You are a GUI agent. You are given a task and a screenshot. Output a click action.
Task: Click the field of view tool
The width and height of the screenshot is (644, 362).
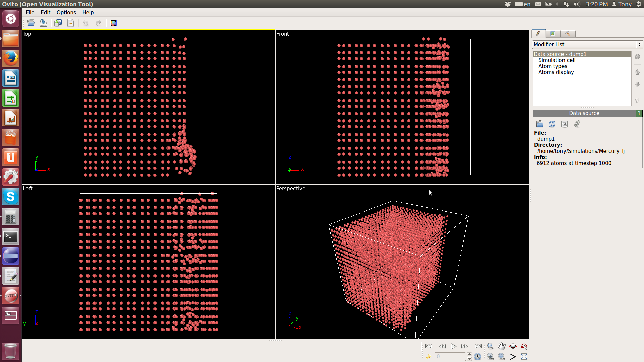point(513,357)
